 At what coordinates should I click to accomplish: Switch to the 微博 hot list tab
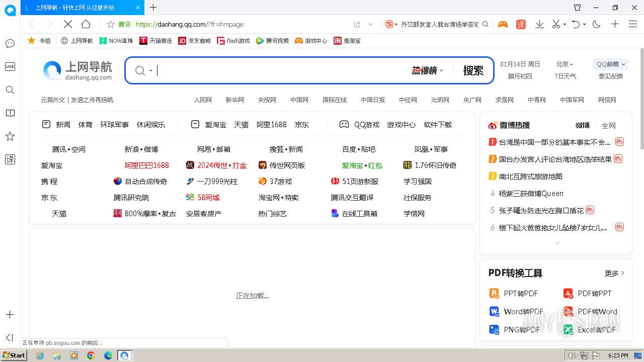pos(582,125)
